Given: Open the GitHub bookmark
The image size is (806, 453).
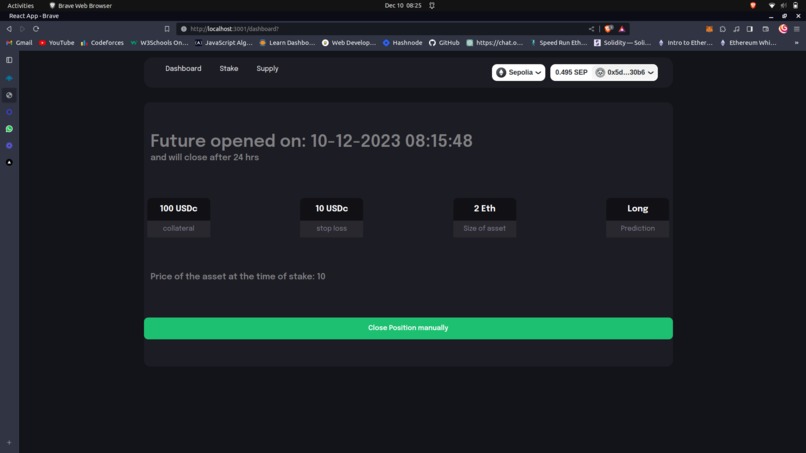Looking at the screenshot, I should pyautogui.click(x=444, y=43).
